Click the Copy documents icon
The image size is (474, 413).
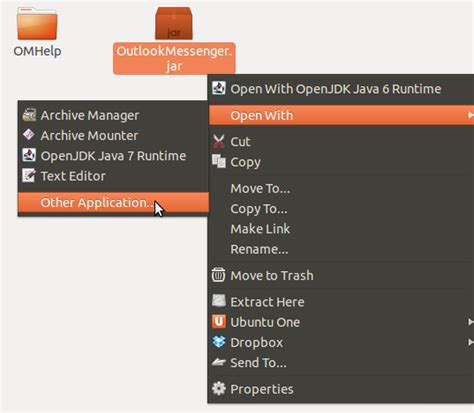click(219, 162)
